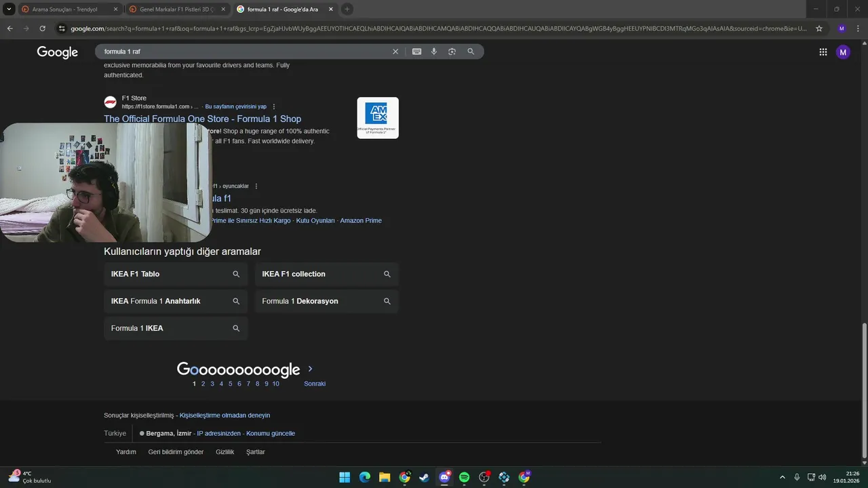The width and height of the screenshot is (868, 488).
Task: Switch to the Genel Markalar F1 Pistleri tab
Action: point(176,9)
